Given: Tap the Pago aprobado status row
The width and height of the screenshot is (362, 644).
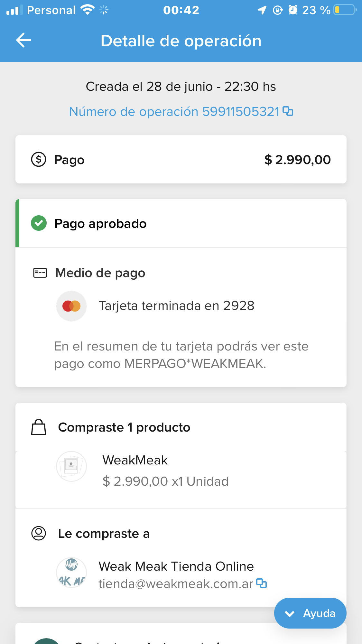Looking at the screenshot, I should (x=181, y=223).
